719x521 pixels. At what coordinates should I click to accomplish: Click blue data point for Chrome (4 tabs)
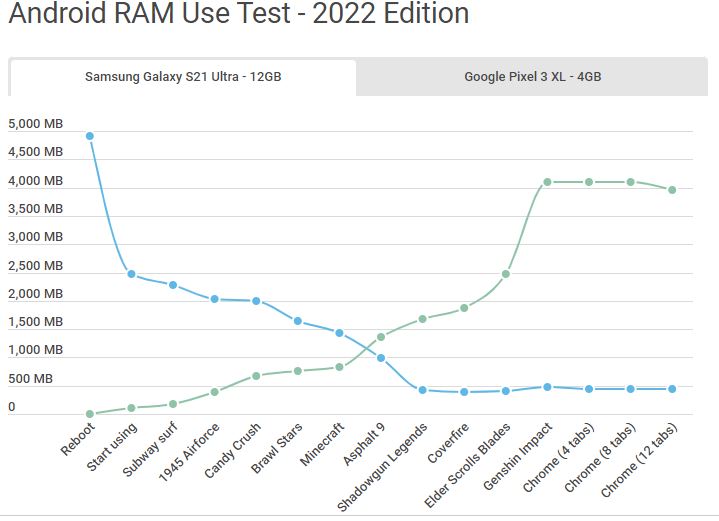[x=589, y=389]
